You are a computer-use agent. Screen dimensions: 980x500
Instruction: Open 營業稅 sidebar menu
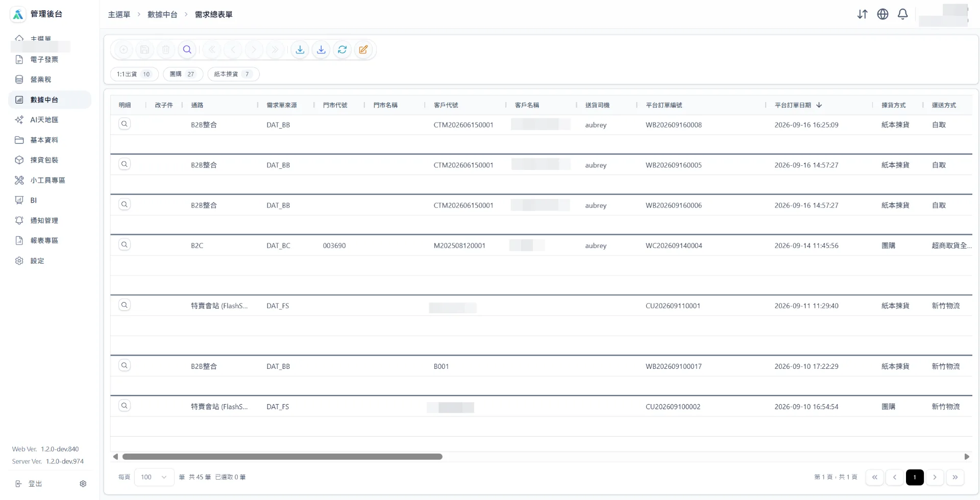pyautogui.click(x=50, y=80)
